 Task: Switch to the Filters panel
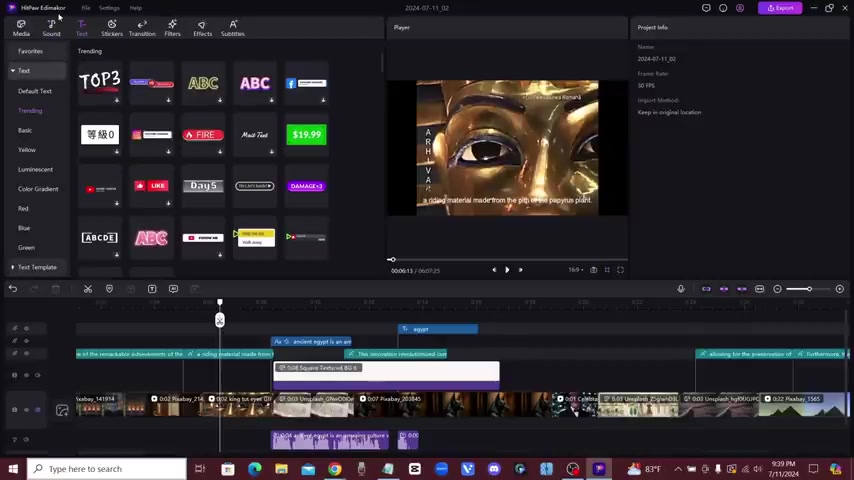[x=172, y=28]
